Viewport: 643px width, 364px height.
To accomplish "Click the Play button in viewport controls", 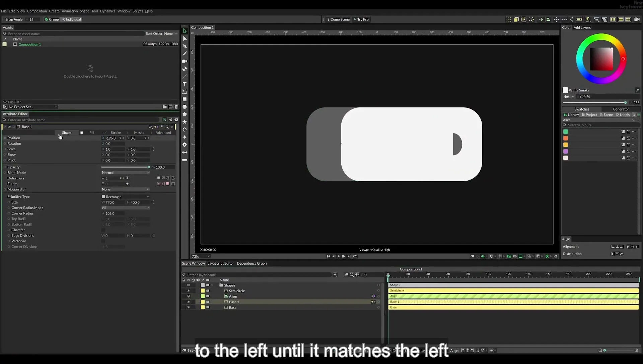I will click(x=339, y=256).
